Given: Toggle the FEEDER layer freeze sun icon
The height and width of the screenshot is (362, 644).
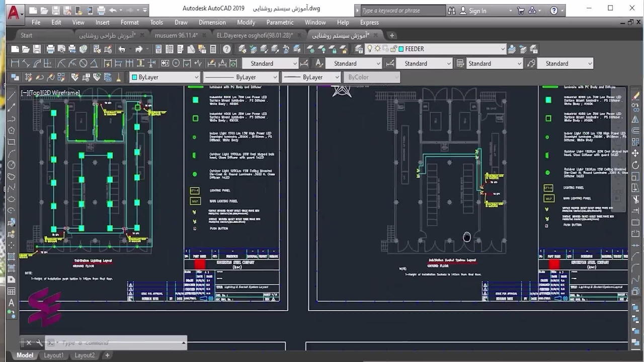Looking at the screenshot, I should pyautogui.click(x=377, y=49).
